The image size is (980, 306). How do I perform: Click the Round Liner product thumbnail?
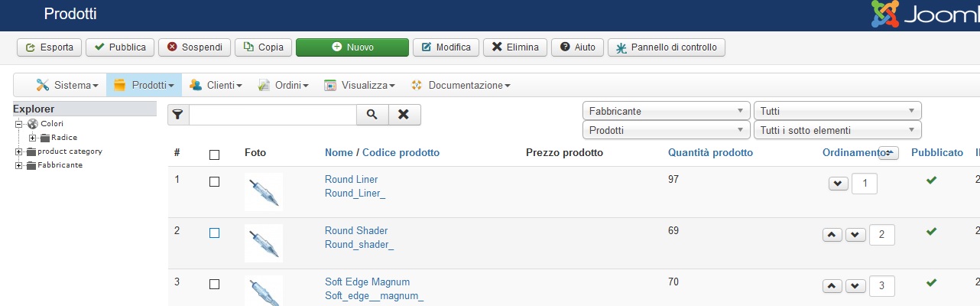click(263, 191)
